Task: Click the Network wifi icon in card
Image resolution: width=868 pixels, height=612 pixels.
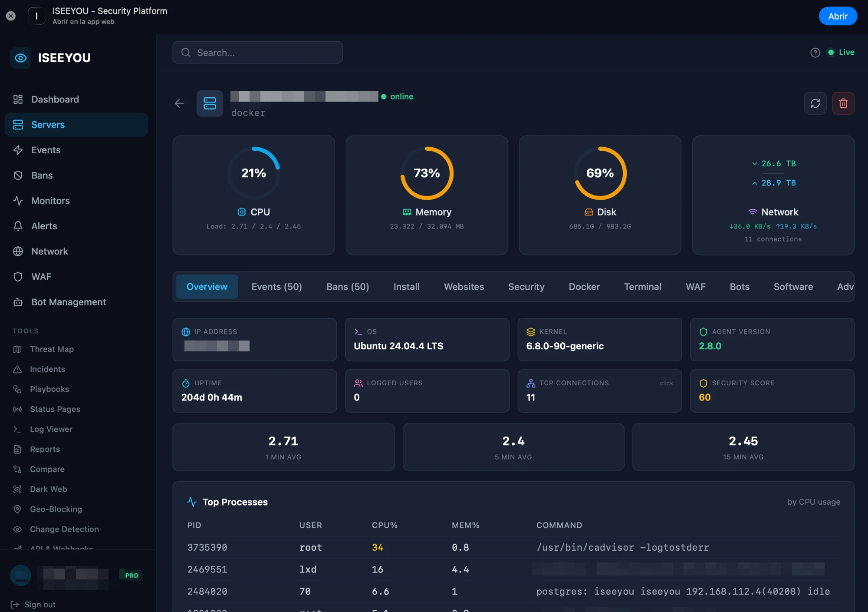Action: tap(753, 212)
